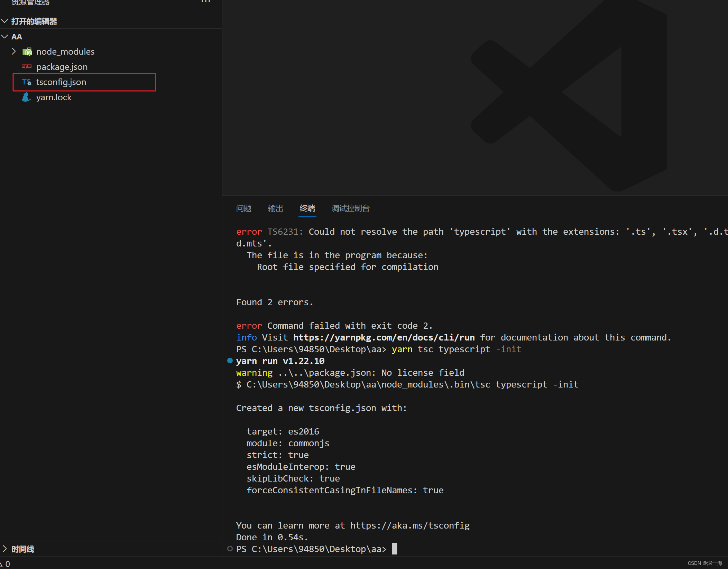Open the tsconfig.json file in explorer
The width and height of the screenshot is (728, 569).
(x=61, y=82)
